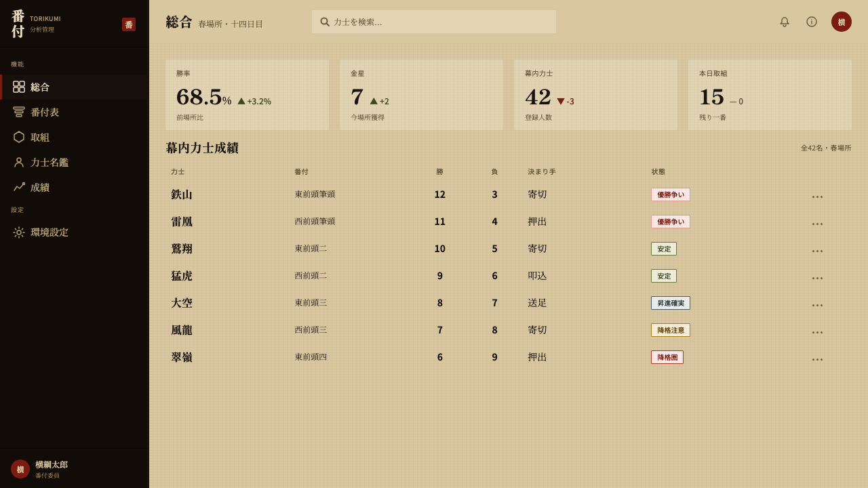Click rank cell 西前頭筆頭
868x488 pixels.
click(x=315, y=222)
